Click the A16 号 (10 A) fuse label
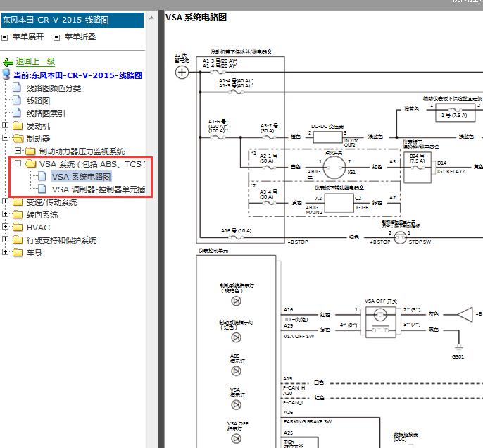Image resolution: width=483 pixels, height=448 pixels. click(237, 230)
